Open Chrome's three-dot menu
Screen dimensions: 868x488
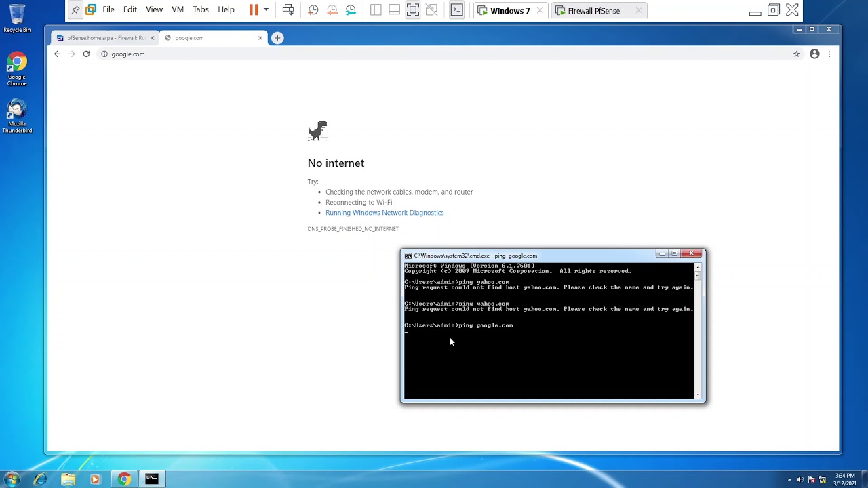[829, 54]
